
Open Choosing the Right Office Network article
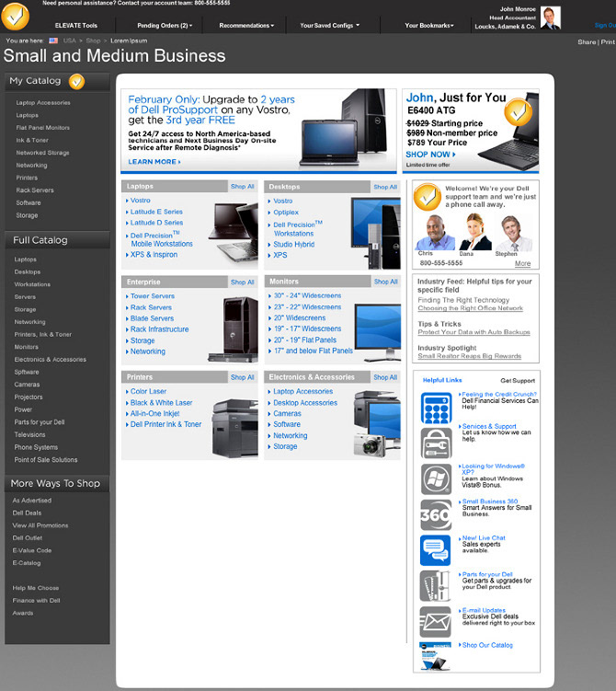pyautogui.click(x=470, y=308)
